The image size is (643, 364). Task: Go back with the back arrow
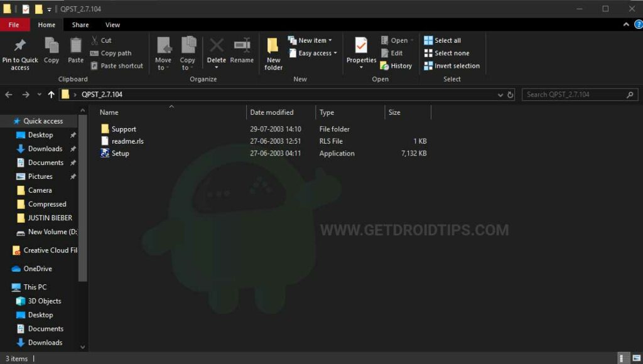point(9,95)
